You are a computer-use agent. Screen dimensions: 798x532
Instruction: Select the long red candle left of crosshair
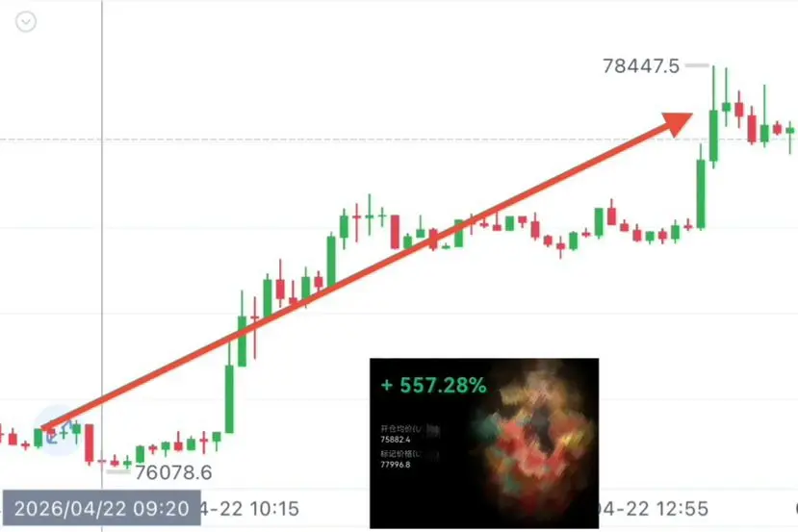coord(90,443)
